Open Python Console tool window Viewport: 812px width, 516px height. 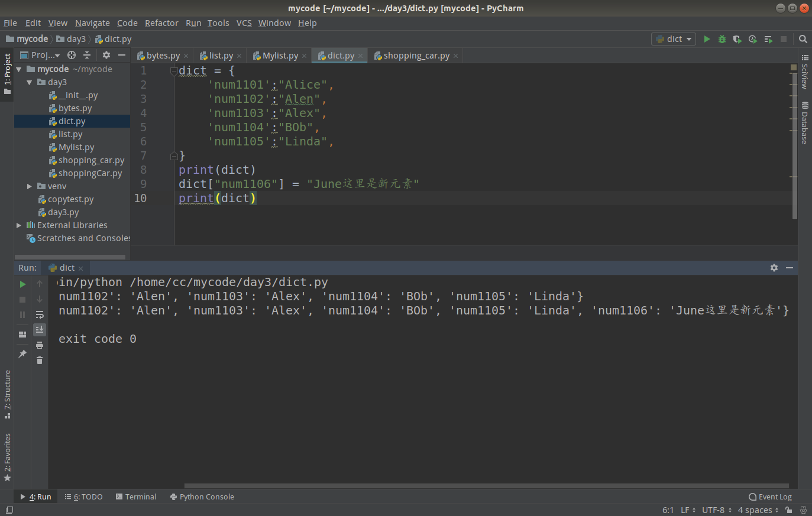point(202,497)
